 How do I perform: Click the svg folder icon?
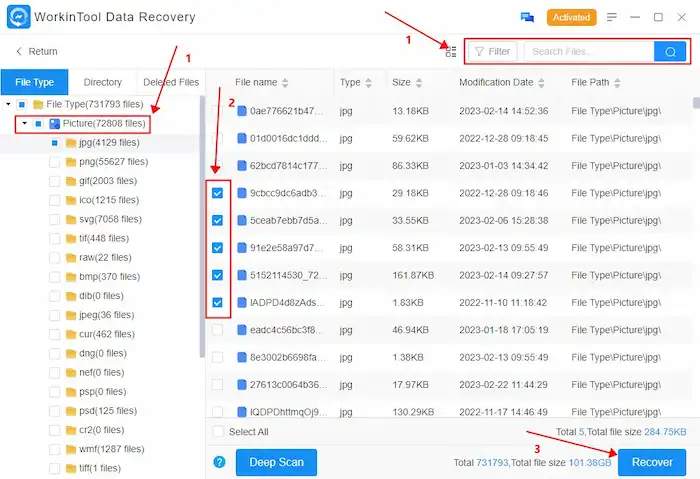71,220
